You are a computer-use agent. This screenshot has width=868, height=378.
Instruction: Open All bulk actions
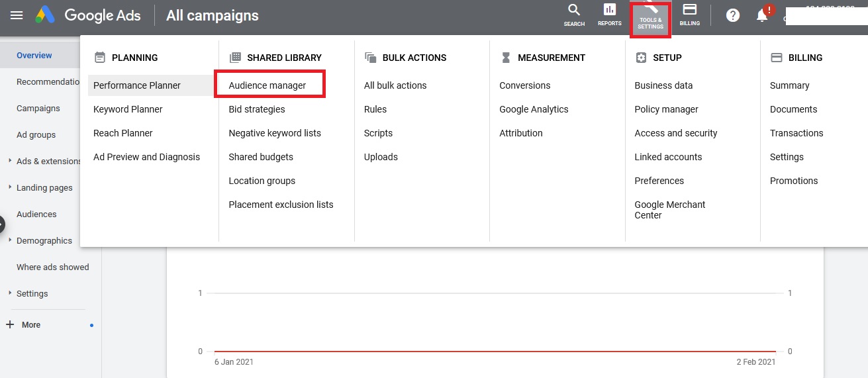[x=395, y=85]
